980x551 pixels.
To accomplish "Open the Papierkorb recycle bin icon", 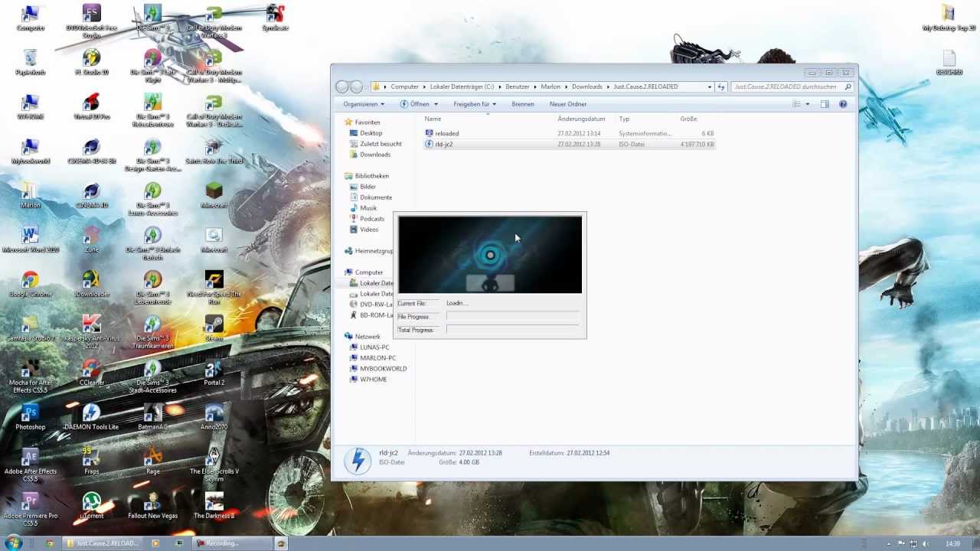I will [x=30, y=62].
